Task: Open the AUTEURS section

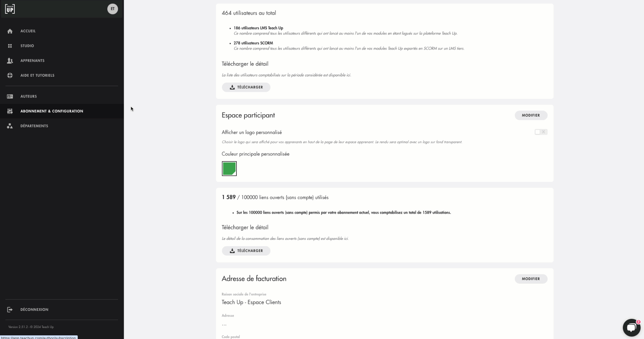Action: (29, 96)
